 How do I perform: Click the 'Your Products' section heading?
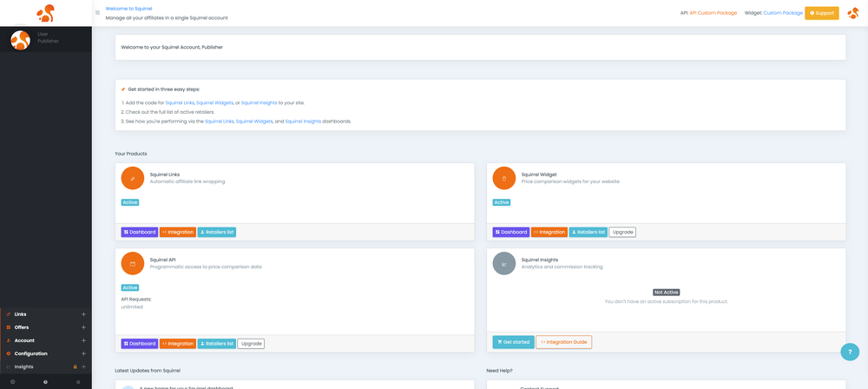tap(131, 154)
